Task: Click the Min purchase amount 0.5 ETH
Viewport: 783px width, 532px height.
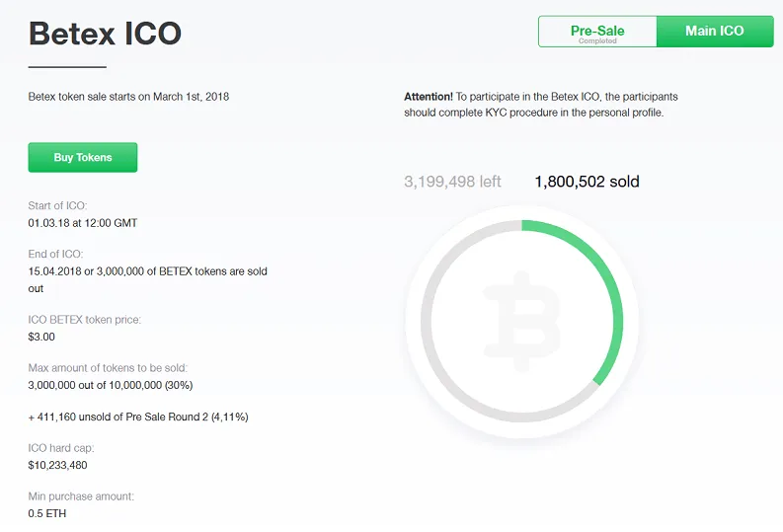Action: point(47,513)
